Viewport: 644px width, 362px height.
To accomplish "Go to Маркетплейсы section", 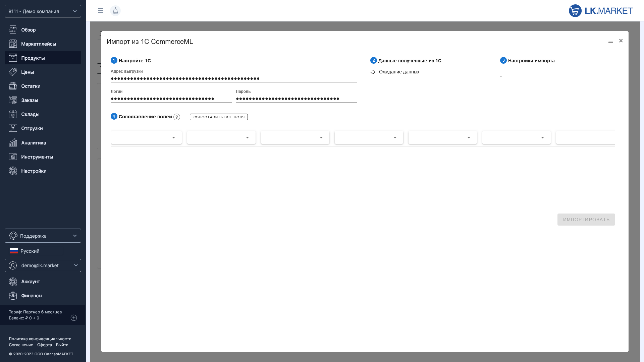I will (43, 44).
